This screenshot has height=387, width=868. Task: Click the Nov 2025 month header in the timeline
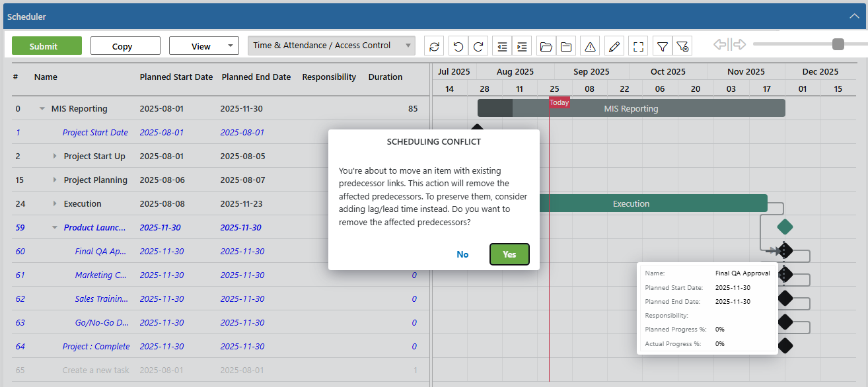[x=746, y=71]
